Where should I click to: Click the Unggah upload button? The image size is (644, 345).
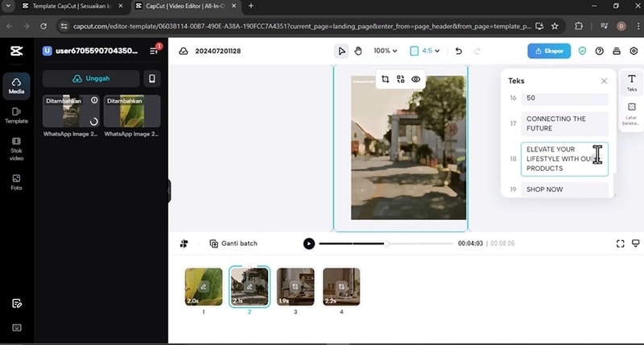pyautogui.click(x=91, y=79)
